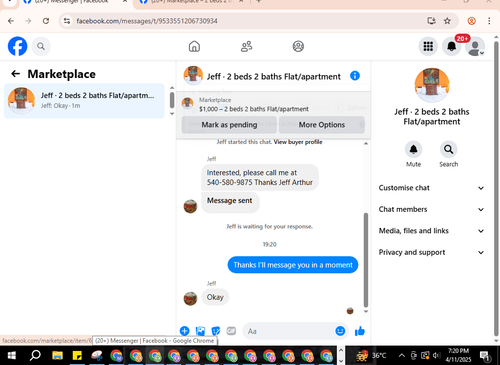Click the 'Message sent' bubble

tap(230, 201)
